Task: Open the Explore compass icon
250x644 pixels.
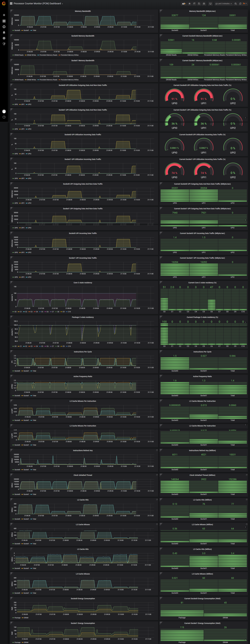Action: click(x=4, y=27)
